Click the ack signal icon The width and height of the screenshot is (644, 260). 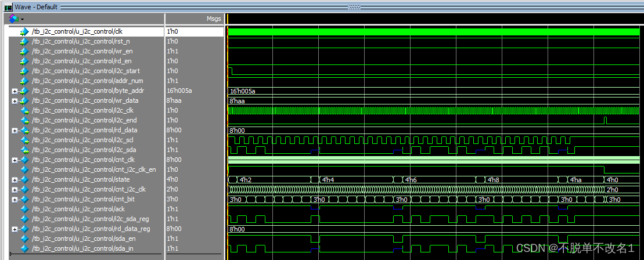coord(24,209)
